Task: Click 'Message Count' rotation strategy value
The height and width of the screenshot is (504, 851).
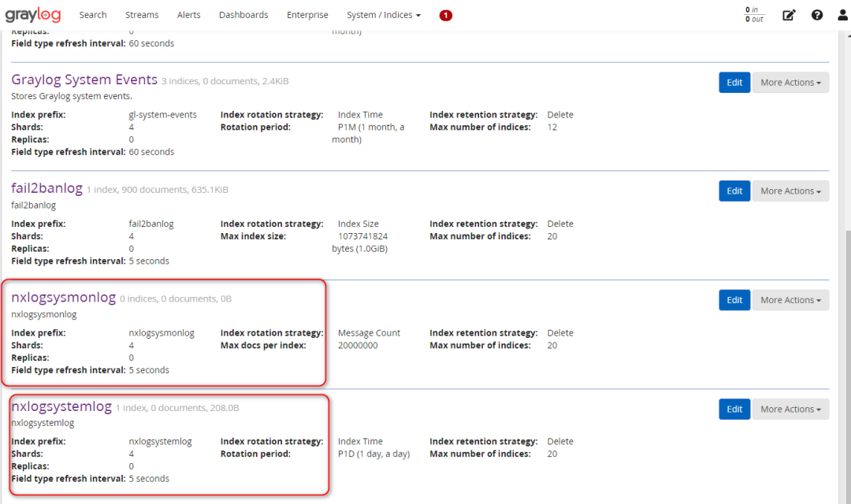Action: point(369,333)
